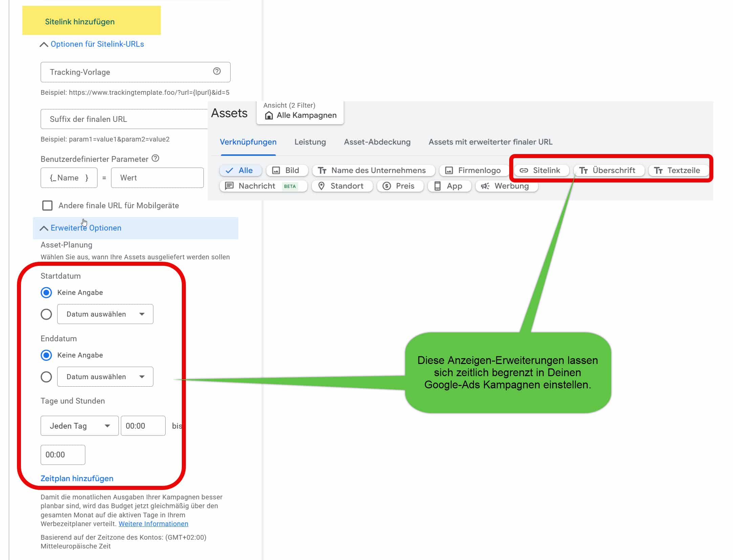
Task: Select the Enddatum date picker radio button
Action: pyautogui.click(x=46, y=377)
